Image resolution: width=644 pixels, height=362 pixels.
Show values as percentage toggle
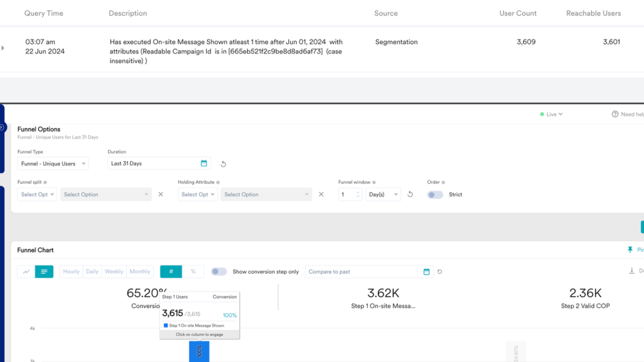pos(193,271)
